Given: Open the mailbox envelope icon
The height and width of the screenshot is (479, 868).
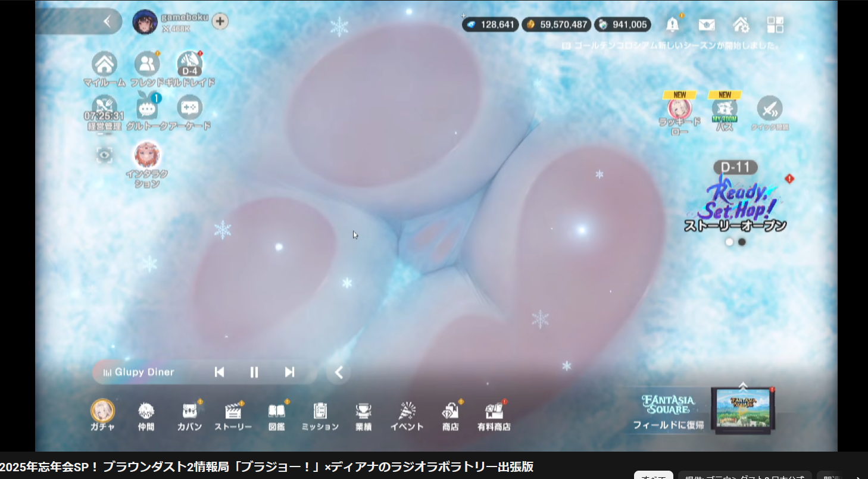Looking at the screenshot, I should point(707,24).
